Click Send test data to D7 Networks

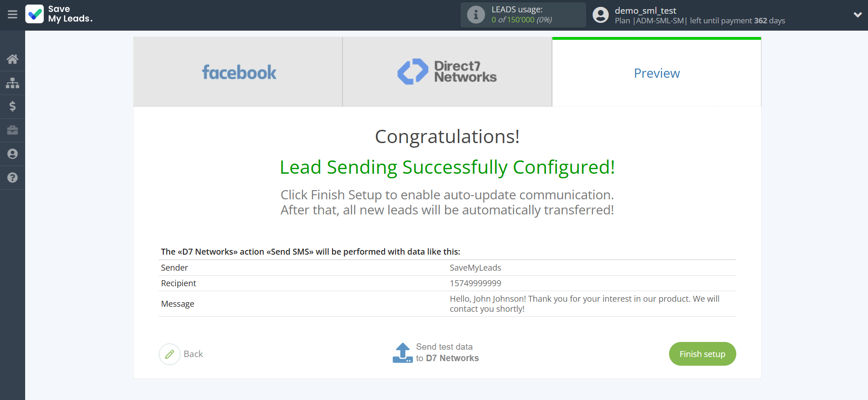(447, 352)
